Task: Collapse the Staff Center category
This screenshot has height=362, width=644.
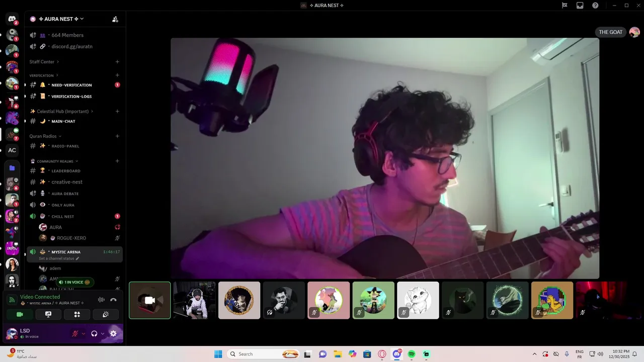Action: click(x=44, y=62)
